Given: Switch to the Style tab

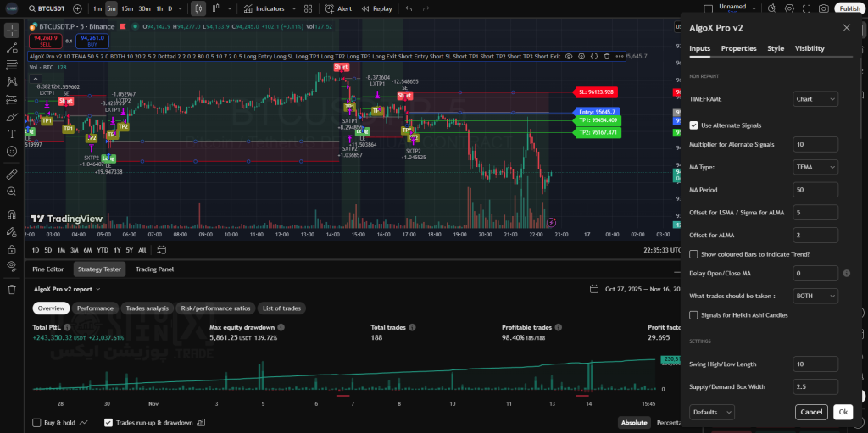Looking at the screenshot, I should pyautogui.click(x=776, y=48).
